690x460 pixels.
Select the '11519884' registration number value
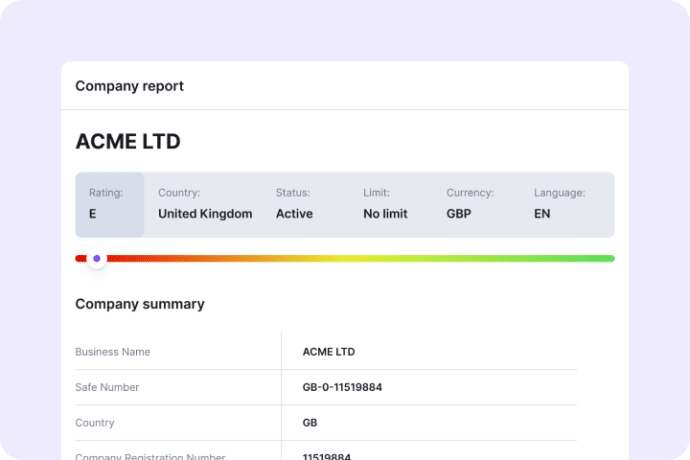pyautogui.click(x=327, y=456)
